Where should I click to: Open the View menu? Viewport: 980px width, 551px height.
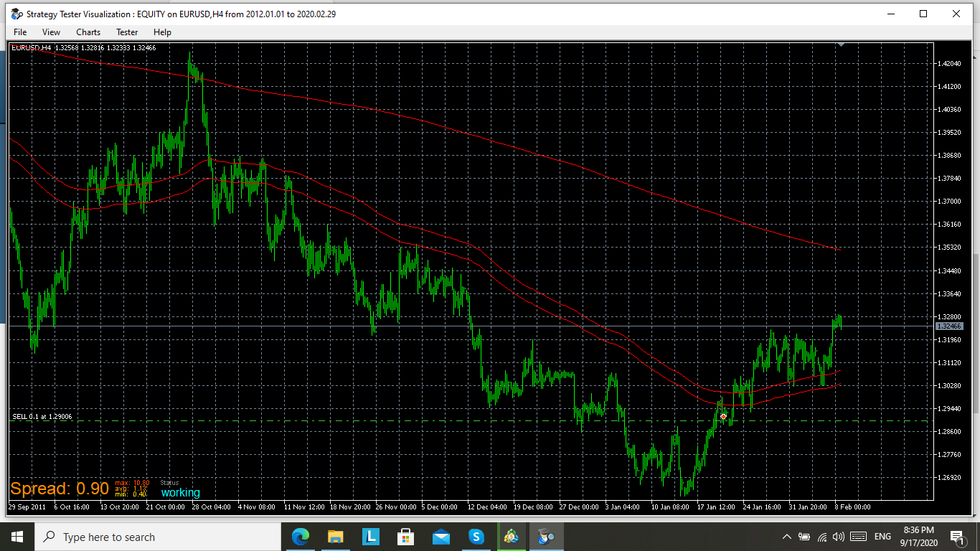click(x=51, y=32)
